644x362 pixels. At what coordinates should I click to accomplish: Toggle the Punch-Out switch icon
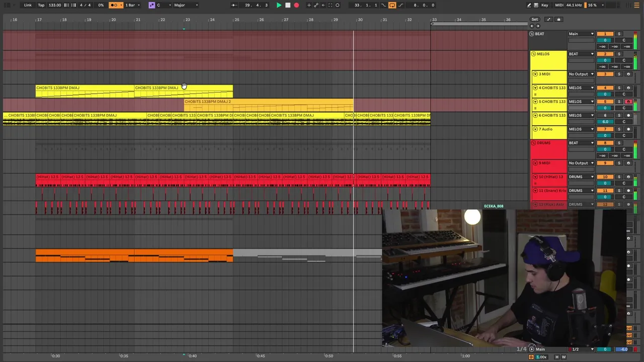point(401,5)
